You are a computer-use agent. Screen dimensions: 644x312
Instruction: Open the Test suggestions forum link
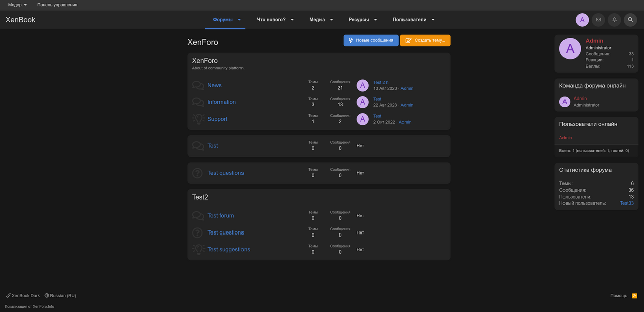(228, 249)
